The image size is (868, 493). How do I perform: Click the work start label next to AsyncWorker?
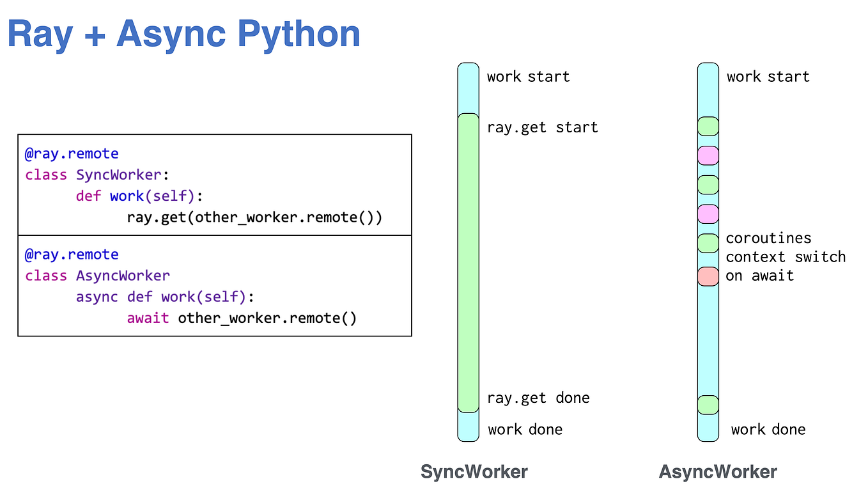[x=768, y=76]
